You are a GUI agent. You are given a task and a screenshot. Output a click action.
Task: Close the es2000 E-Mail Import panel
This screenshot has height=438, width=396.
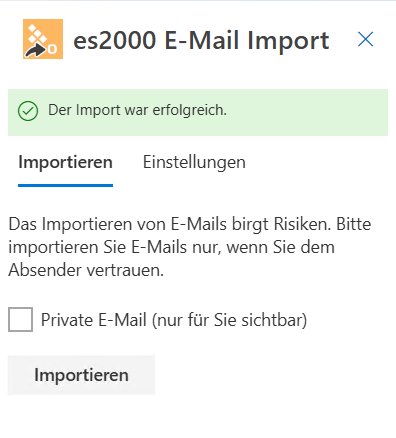click(x=365, y=39)
